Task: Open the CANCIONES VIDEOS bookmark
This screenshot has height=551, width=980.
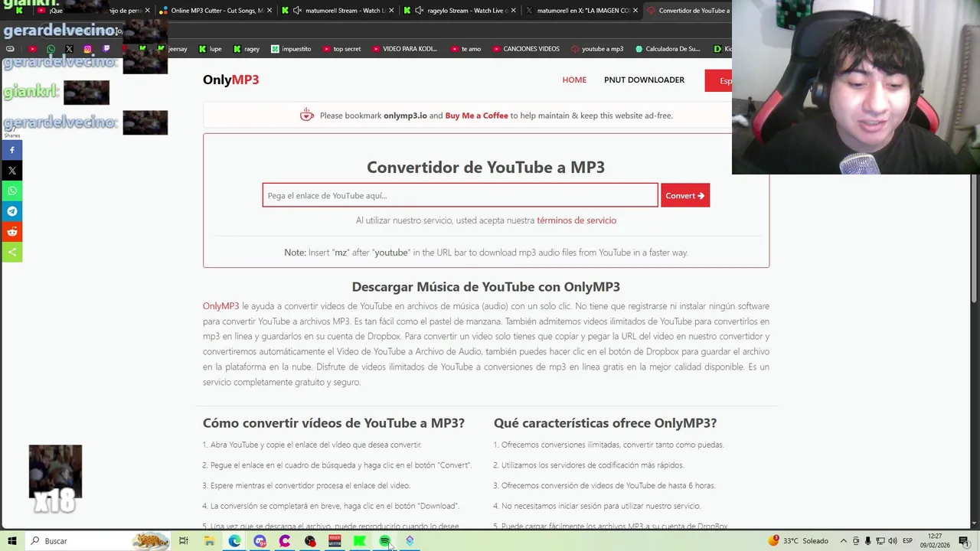Action: 525,49
